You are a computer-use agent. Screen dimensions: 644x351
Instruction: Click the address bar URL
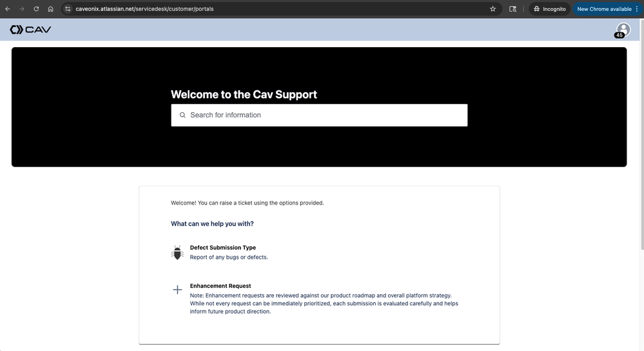point(144,8)
